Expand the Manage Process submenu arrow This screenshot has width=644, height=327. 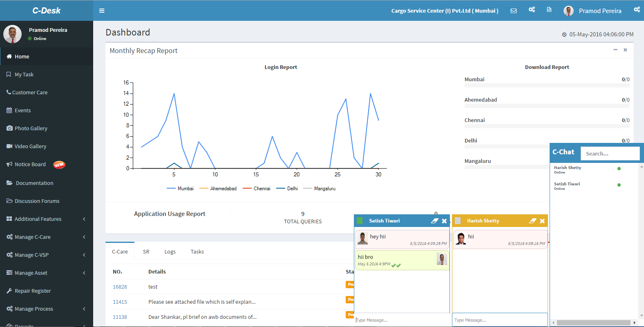click(x=84, y=309)
